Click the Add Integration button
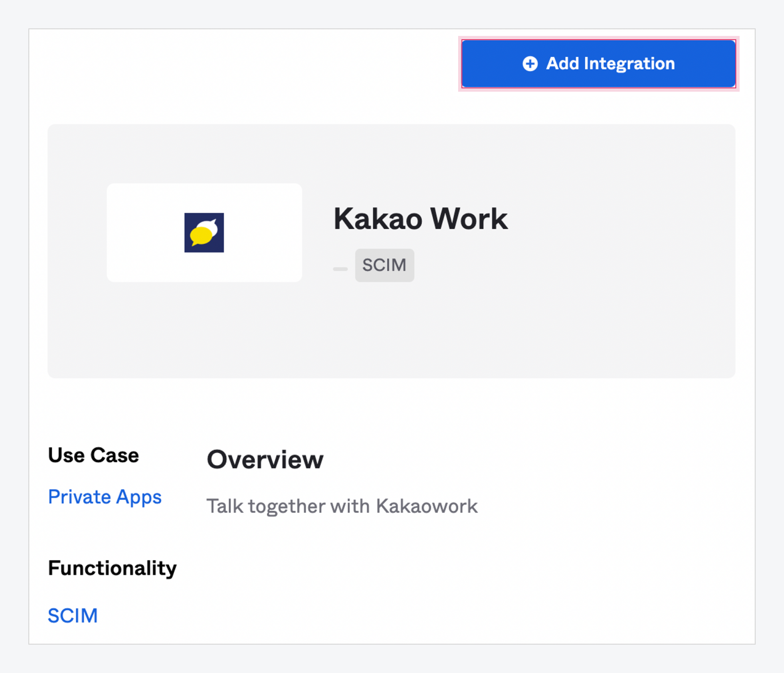The height and width of the screenshot is (673, 784). pos(598,64)
